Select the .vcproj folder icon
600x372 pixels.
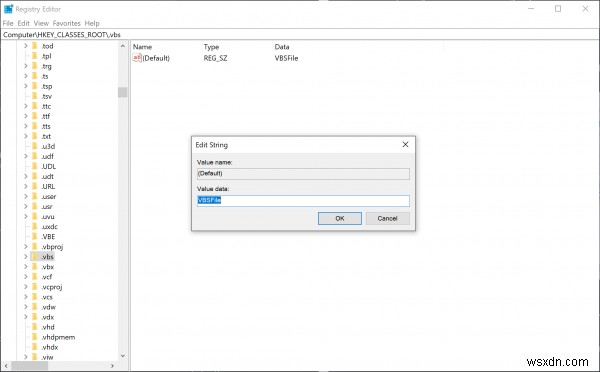(35, 287)
